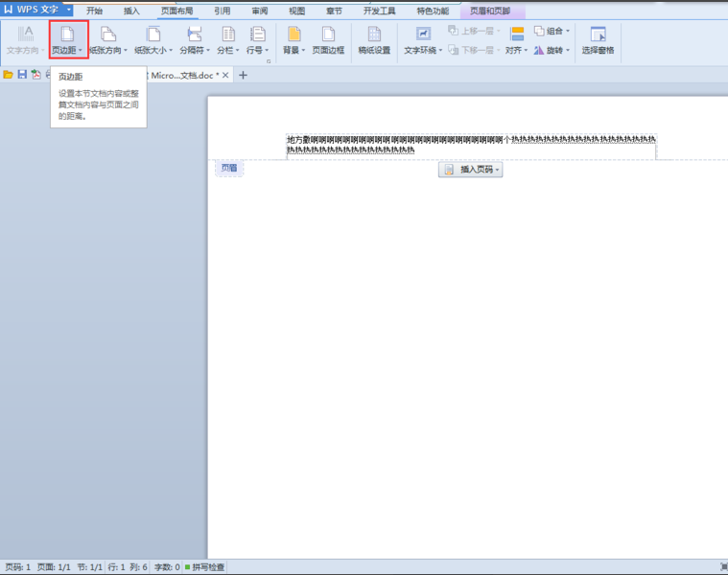The width and height of the screenshot is (728, 575).
Task: Open the 页面边框 page border tool
Action: (328, 40)
